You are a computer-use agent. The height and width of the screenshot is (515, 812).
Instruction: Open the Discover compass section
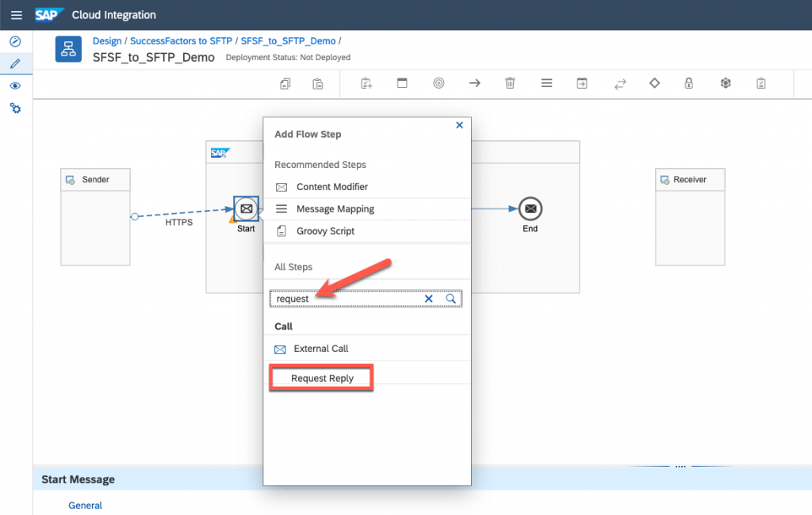16,41
